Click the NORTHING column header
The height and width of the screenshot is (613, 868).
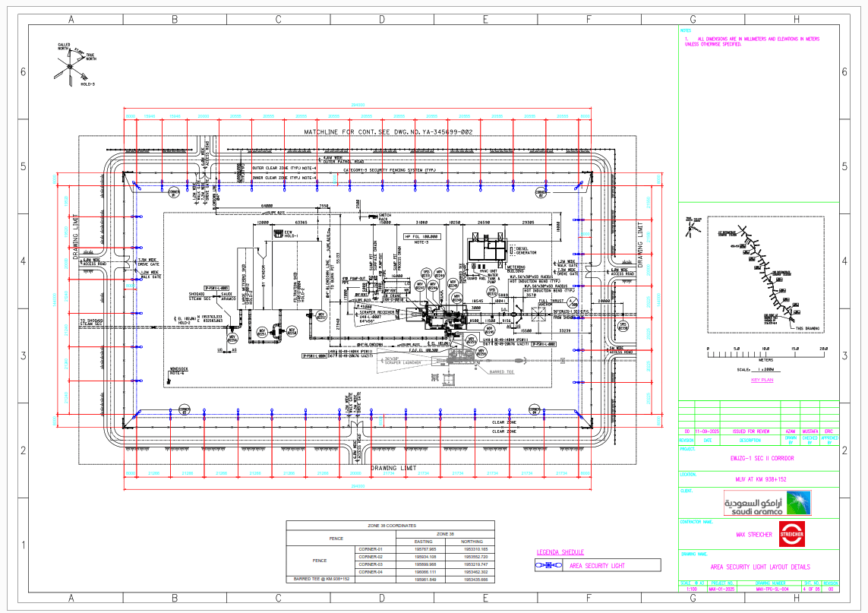(x=472, y=541)
